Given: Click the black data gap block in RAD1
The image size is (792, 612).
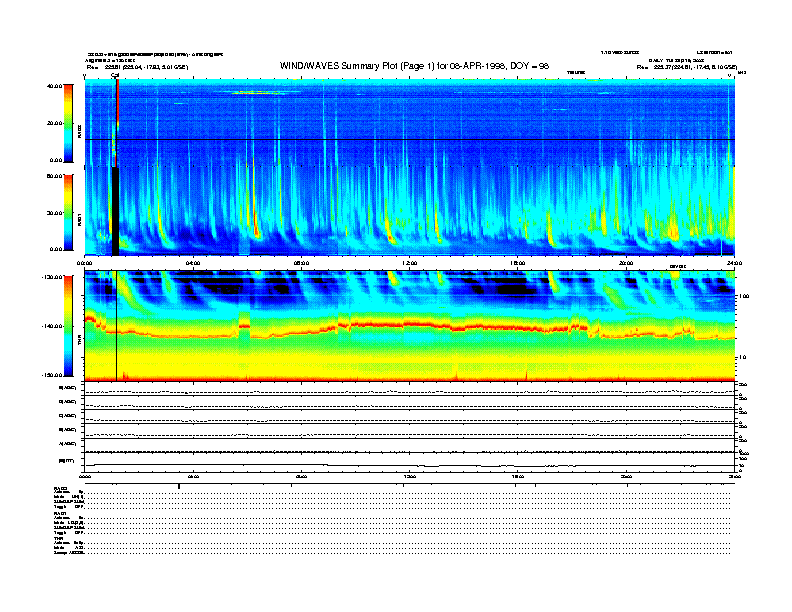Looking at the screenshot, I should [115, 211].
